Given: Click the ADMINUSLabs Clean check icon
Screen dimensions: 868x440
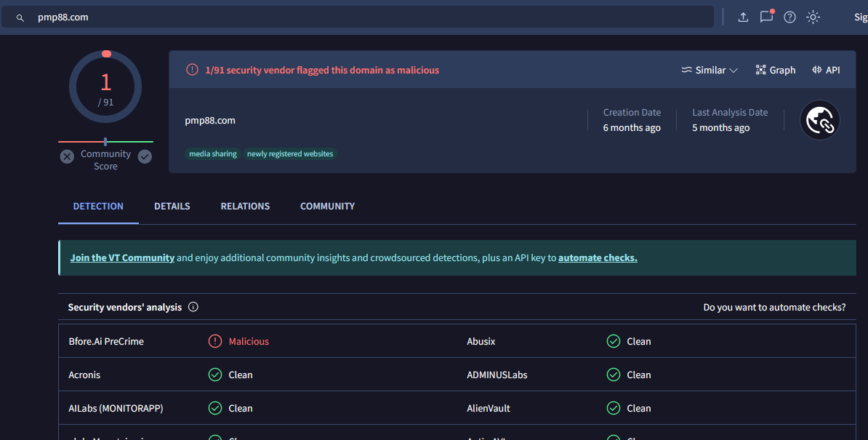Looking at the screenshot, I should (x=614, y=375).
